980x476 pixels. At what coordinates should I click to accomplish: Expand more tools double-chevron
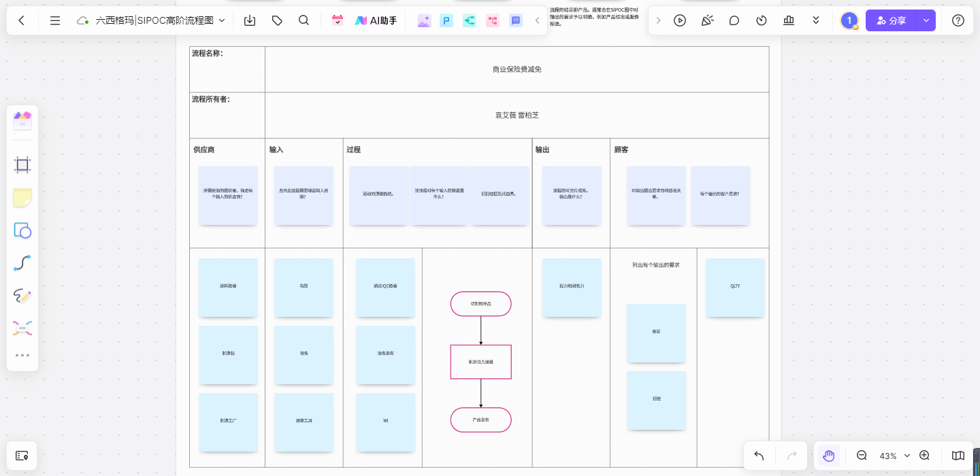pyautogui.click(x=816, y=20)
